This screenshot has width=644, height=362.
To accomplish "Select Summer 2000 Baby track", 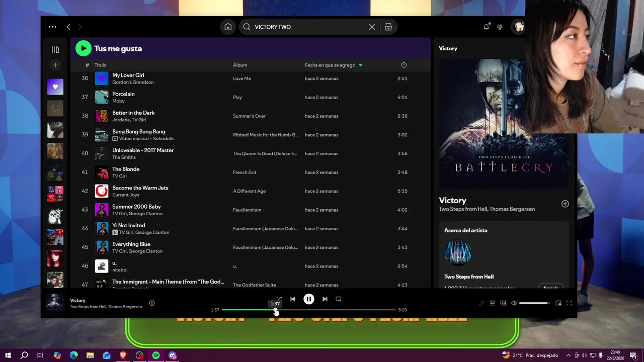I will point(136,207).
